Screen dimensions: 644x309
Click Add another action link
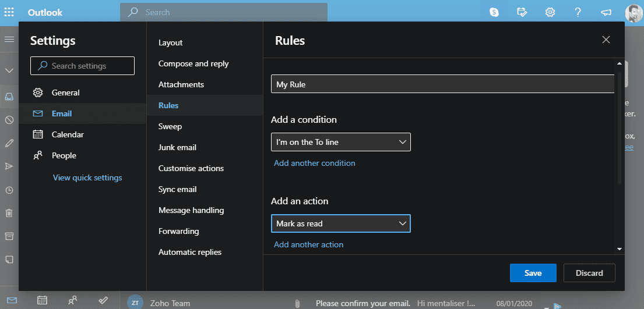click(x=308, y=244)
